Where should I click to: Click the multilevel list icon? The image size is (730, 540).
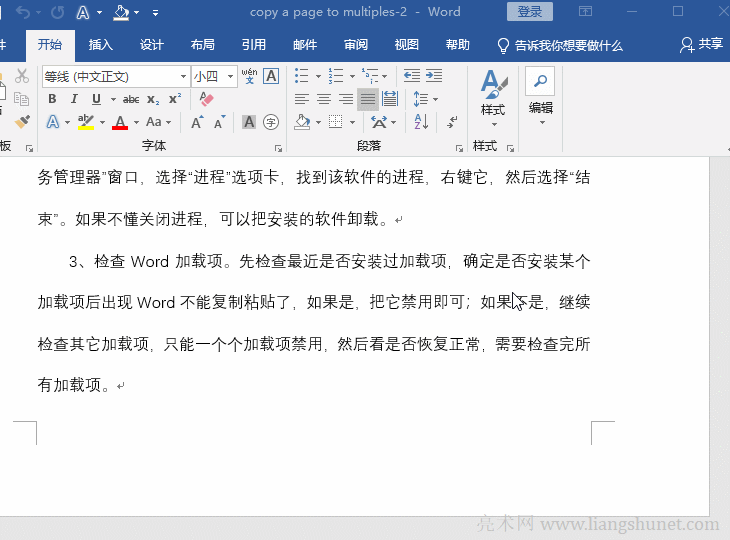[x=371, y=75]
